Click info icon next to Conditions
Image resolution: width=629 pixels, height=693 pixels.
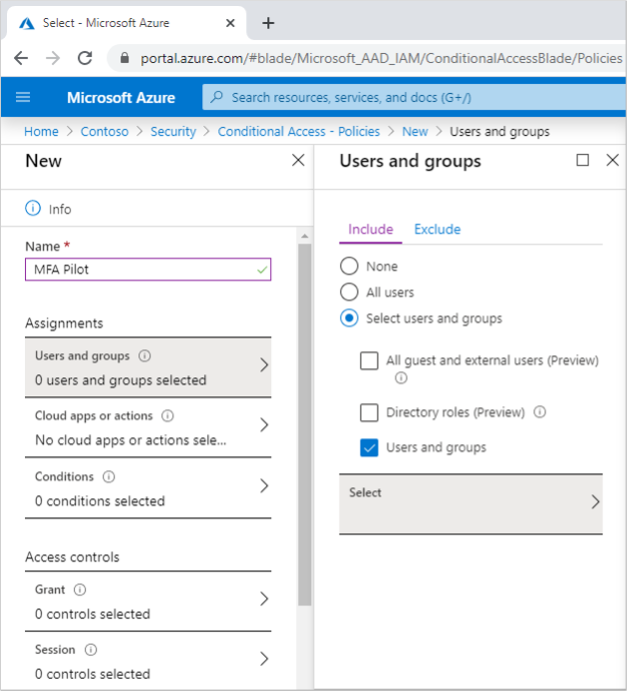click(x=109, y=477)
